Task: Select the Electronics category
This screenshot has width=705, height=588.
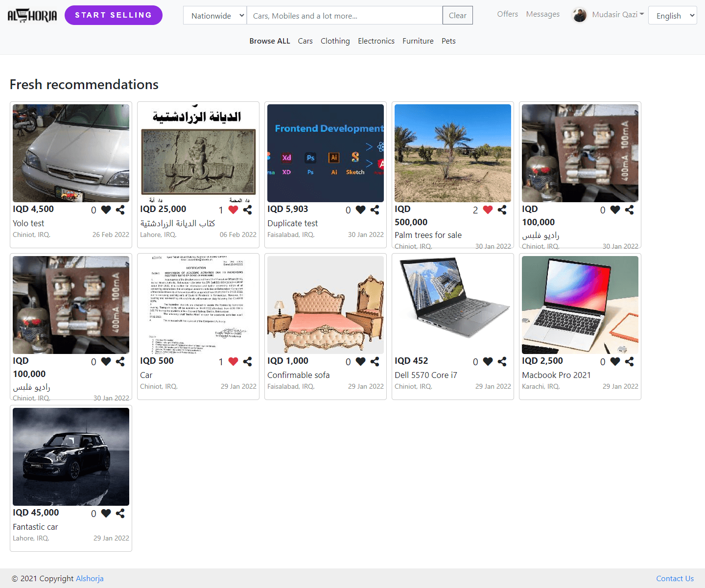Action: (376, 41)
